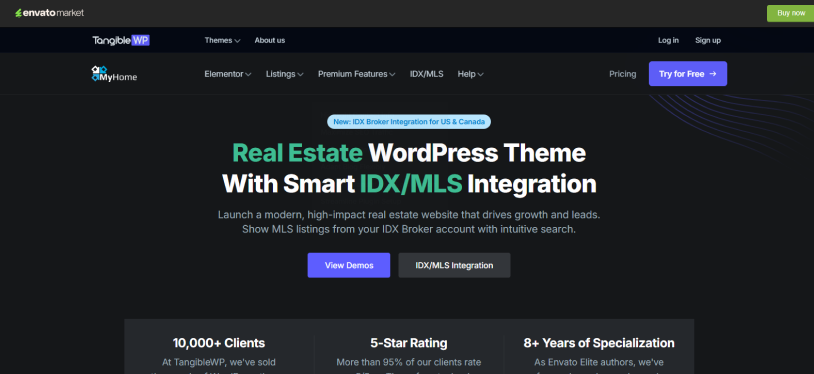
Task: Click the Log in link
Action: tap(668, 40)
